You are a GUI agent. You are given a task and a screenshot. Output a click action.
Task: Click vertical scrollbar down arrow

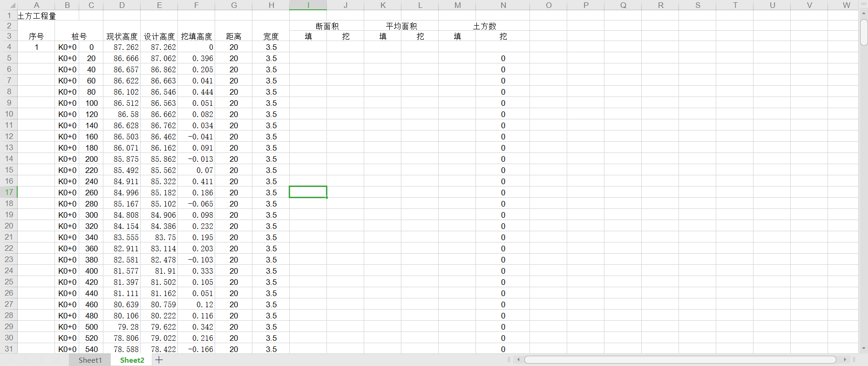[x=864, y=348]
